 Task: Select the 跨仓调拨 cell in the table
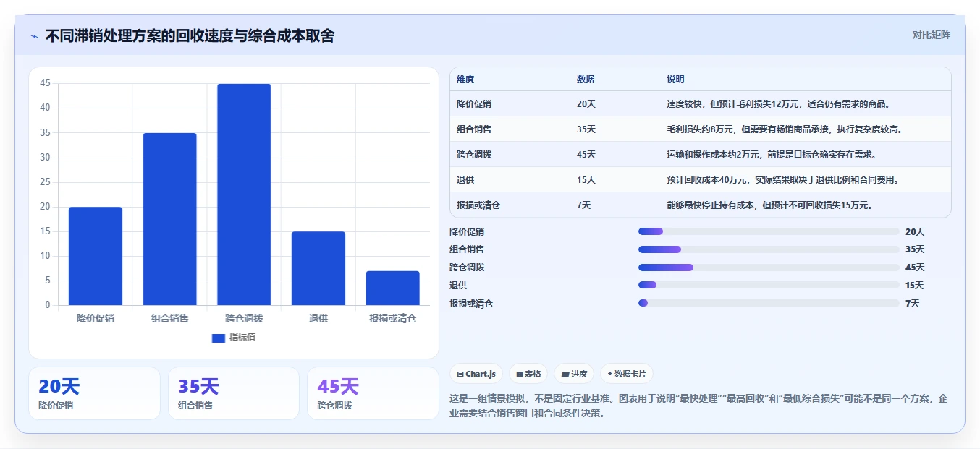coord(474,155)
